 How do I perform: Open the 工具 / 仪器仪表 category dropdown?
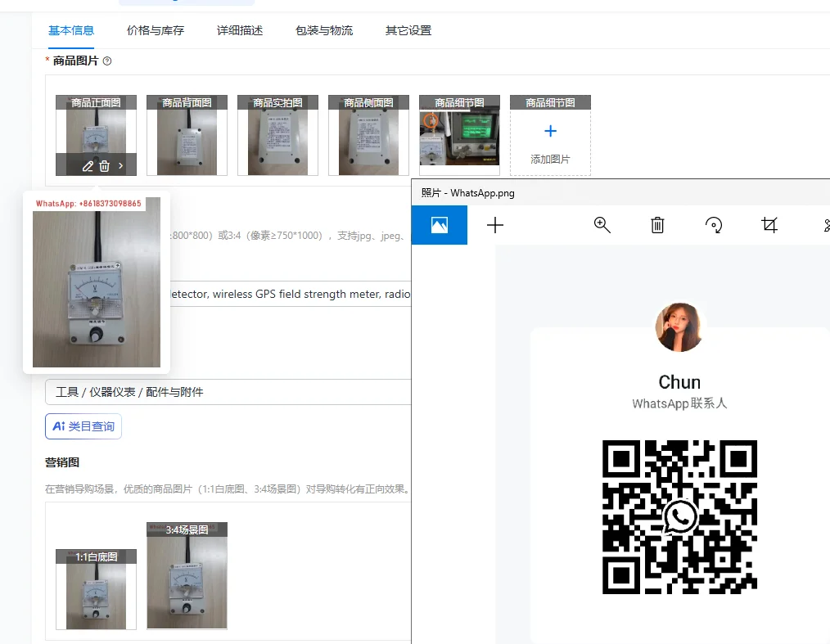click(x=228, y=392)
